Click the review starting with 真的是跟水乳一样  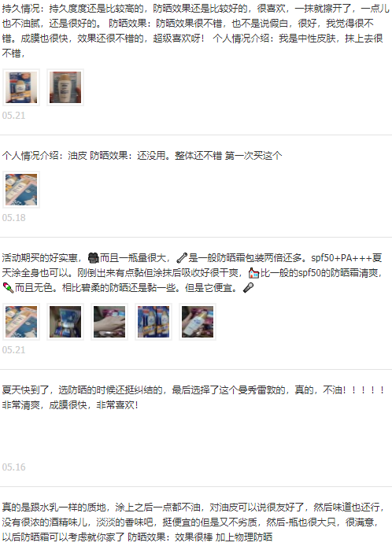coord(194,522)
